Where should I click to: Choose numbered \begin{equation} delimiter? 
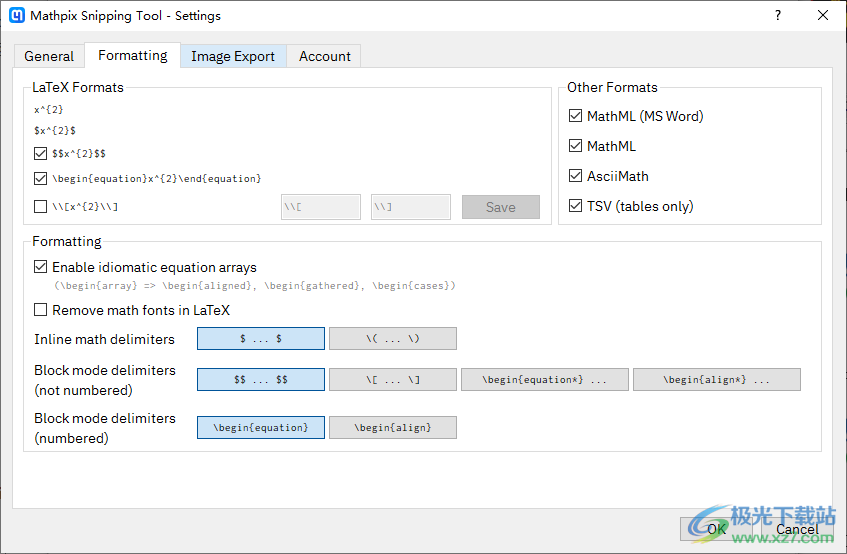coord(261,427)
